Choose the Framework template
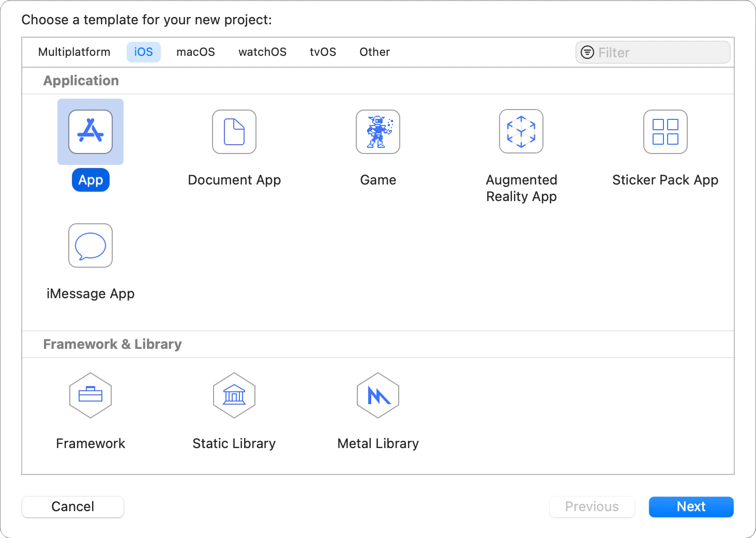Screen dimensions: 756x538 point(90,395)
